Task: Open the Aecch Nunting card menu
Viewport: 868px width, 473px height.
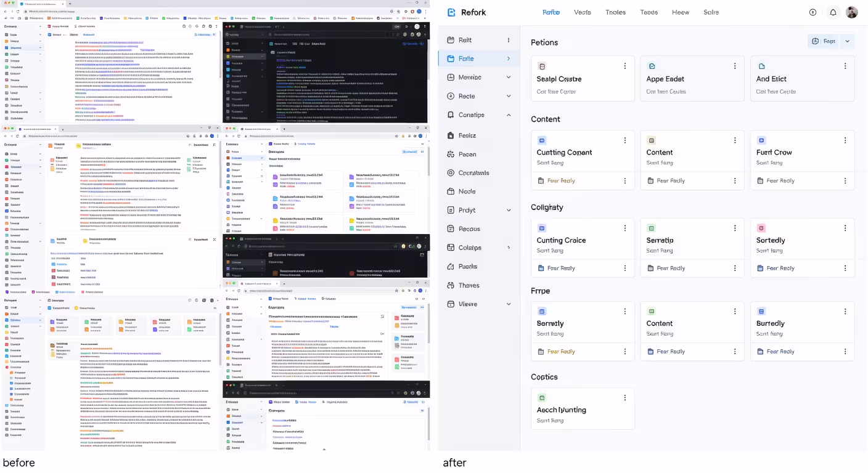Action: pos(625,398)
